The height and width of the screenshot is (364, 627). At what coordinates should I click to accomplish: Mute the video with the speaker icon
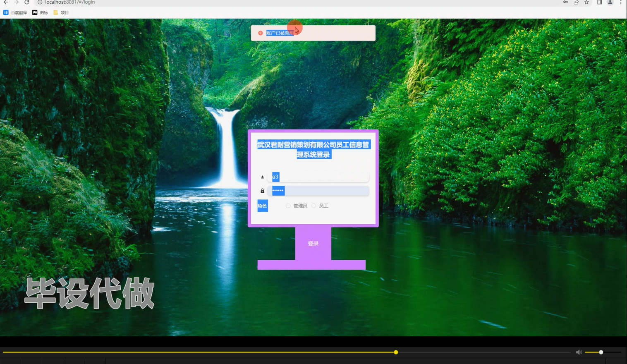click(x=579, y=352)
